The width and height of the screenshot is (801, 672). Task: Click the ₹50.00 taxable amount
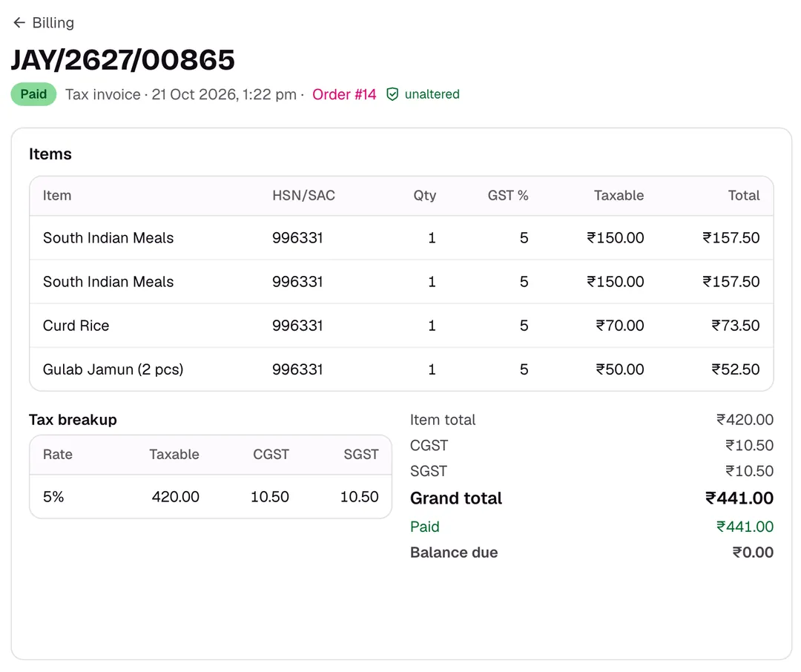619,369
